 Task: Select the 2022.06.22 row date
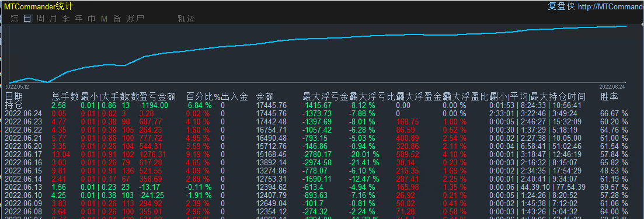[x=23, y=130]
